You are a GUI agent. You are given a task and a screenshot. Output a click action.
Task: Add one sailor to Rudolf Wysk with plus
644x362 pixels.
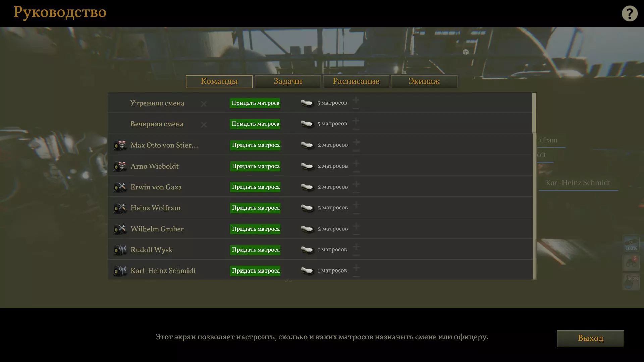[356, 247]
